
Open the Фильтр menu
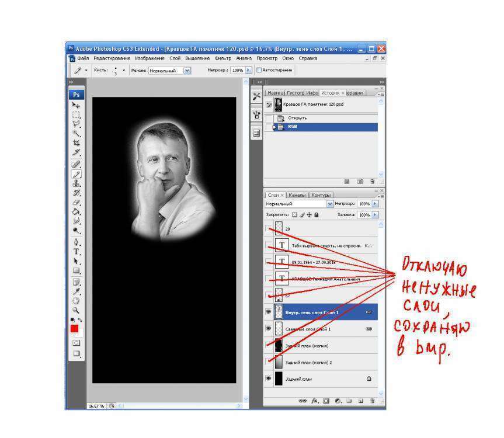[223, 58]
